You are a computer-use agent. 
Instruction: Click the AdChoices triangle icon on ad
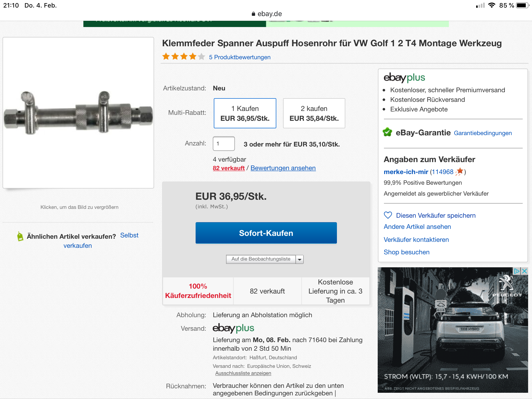[517, 271]
